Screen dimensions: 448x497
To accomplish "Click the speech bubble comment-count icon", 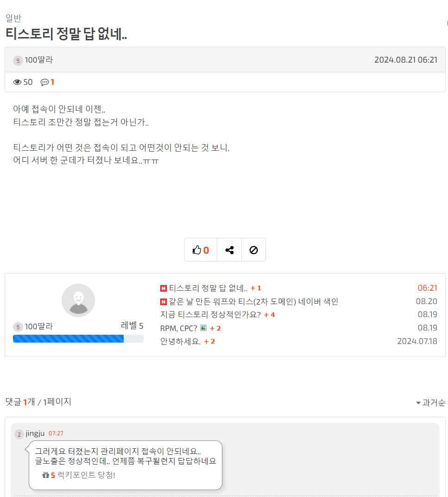I will [44, 83].
